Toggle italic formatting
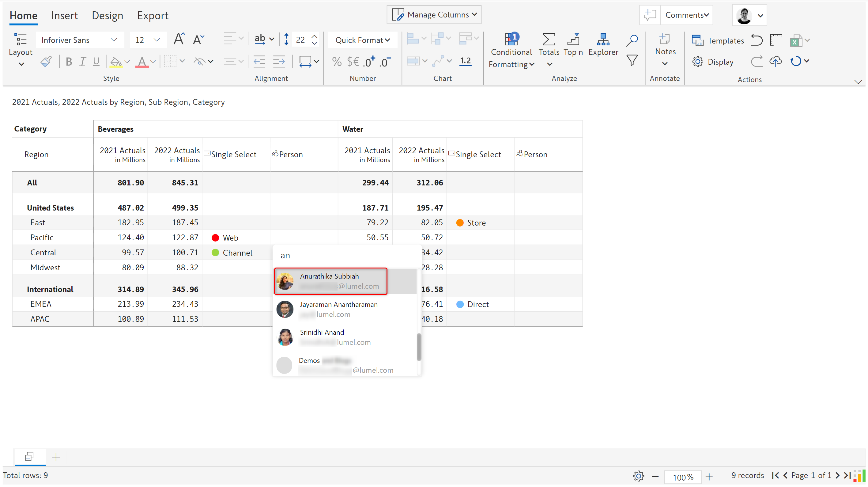Image resolution: width=868 pixels, height=487 pixels. [82, 61]
